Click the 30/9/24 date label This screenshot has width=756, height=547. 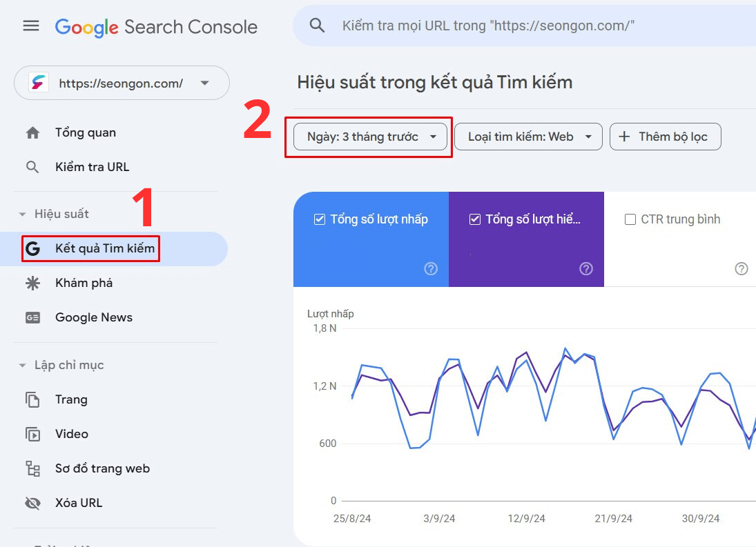point(701,519)
